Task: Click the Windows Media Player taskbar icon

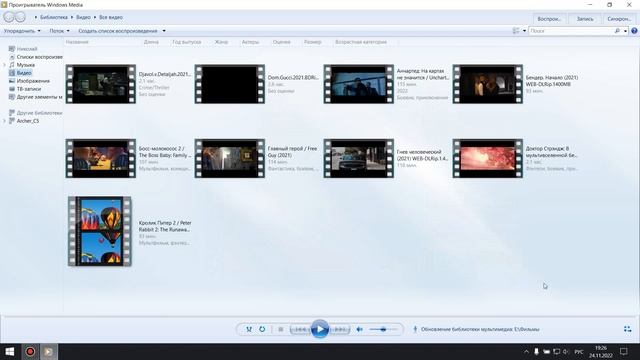Action: pyautogui.click(x=48, y=351)
